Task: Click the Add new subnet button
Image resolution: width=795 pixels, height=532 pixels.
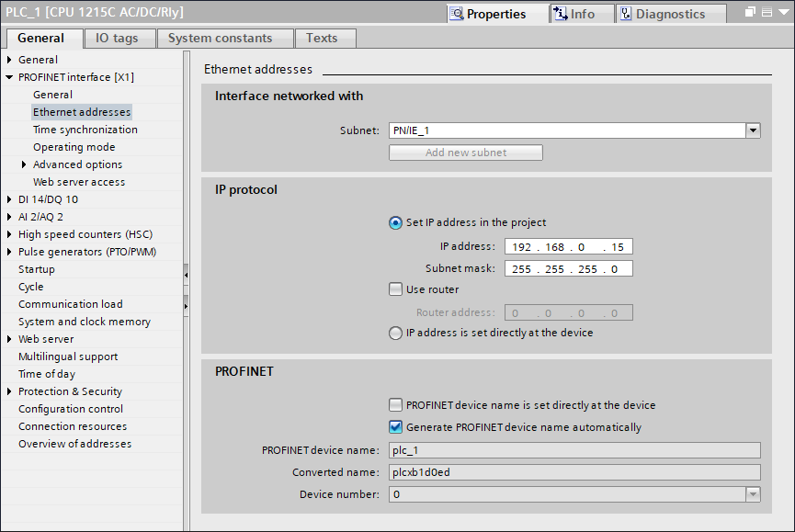Action: (x=465, y=153)
